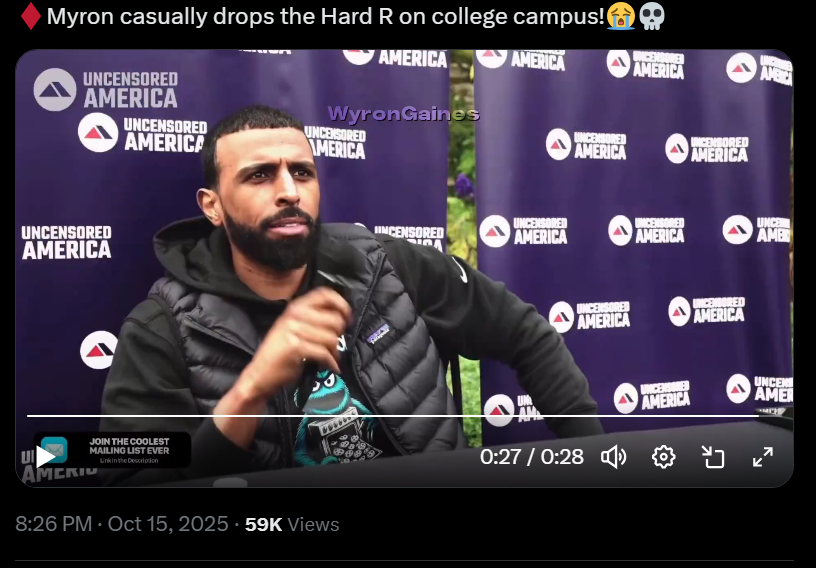This screenshot has width=816, height=568.
Task: Mute the video using the speaker icon
Action: [x=614, y=457]
